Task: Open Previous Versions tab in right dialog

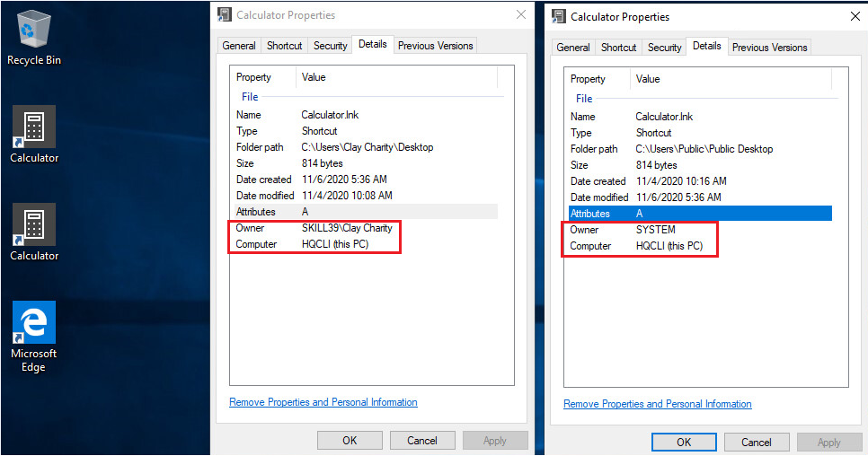Action: (x=769, y=48)
